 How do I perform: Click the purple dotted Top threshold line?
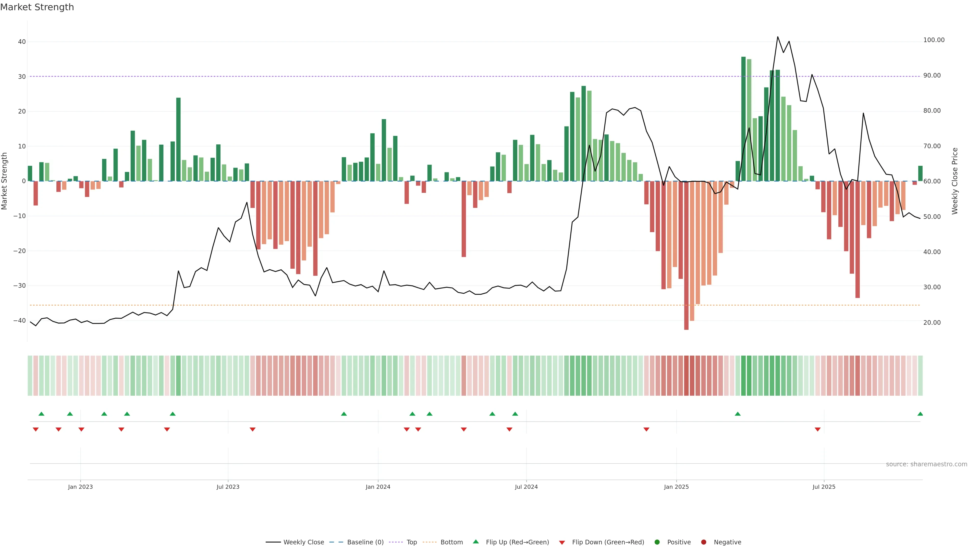[457, 77]
